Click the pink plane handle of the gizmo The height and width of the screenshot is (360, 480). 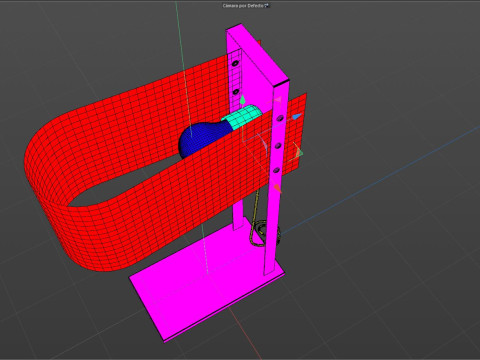pyautogui.click(x=279, y=100)
